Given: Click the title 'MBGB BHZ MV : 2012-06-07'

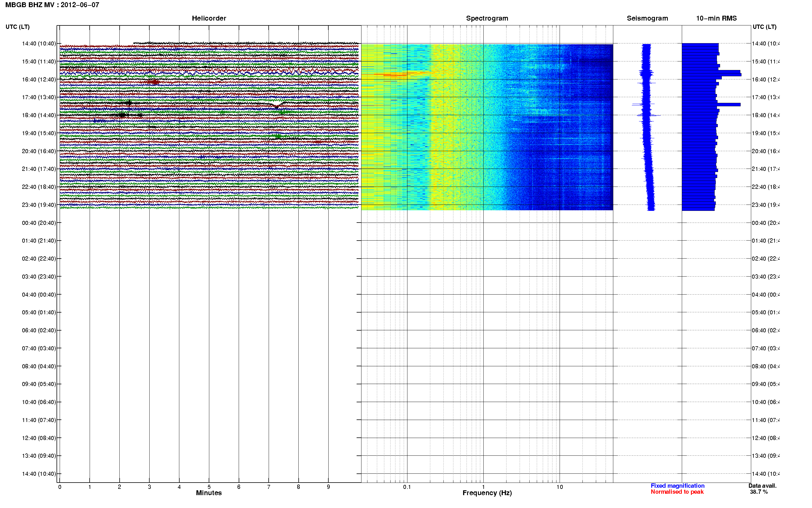Looking at the screenshot, I should 52,5.
